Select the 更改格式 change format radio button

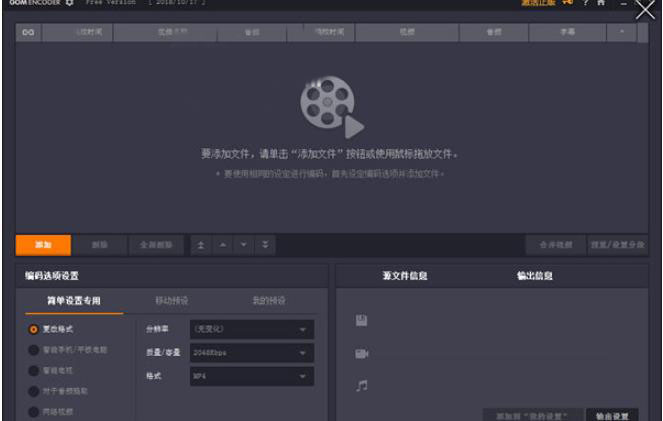click(x=33, y=329)
